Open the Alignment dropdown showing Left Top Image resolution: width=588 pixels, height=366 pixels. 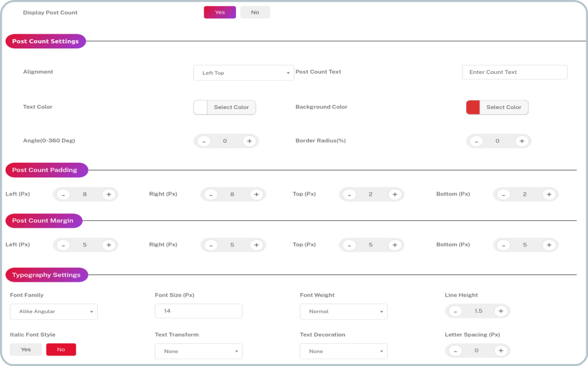pyautogui.click(x=243, y=73)
